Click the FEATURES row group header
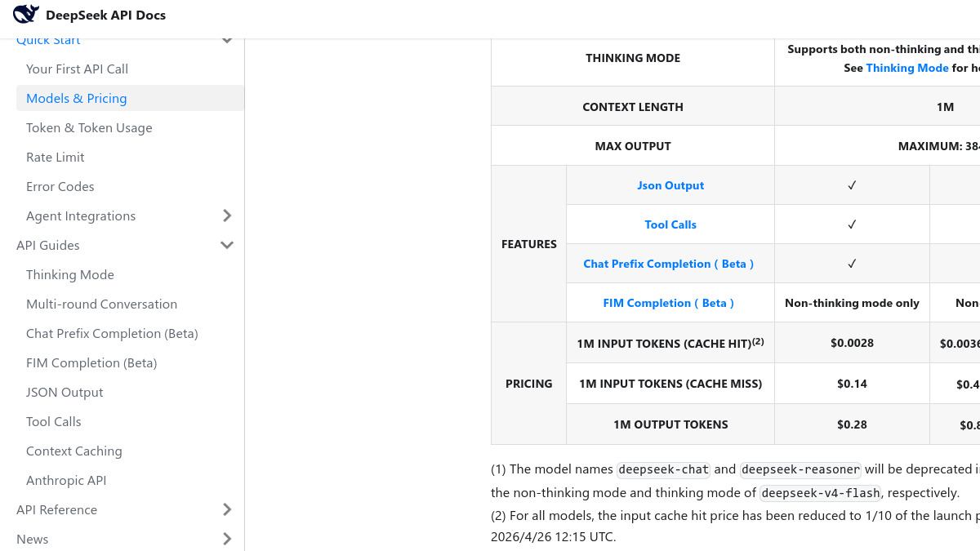Viewport: 980px width, 551px height. pos(529,244)
